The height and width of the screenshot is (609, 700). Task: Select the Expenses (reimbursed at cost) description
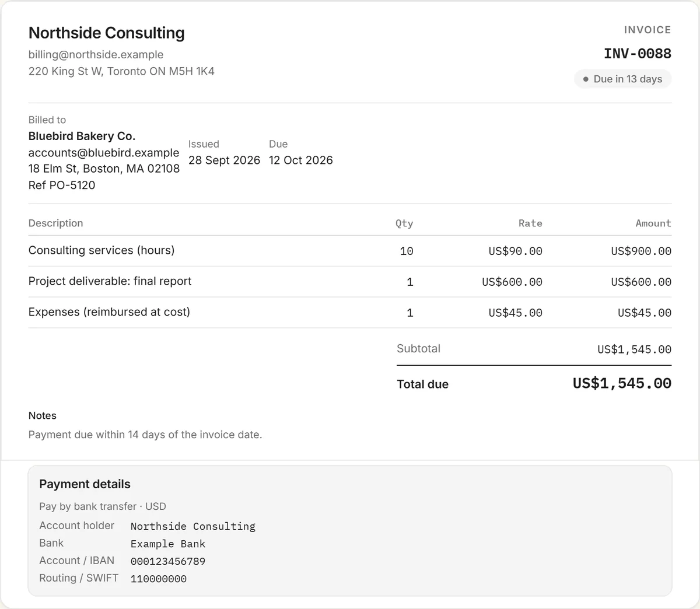(109, 312)
